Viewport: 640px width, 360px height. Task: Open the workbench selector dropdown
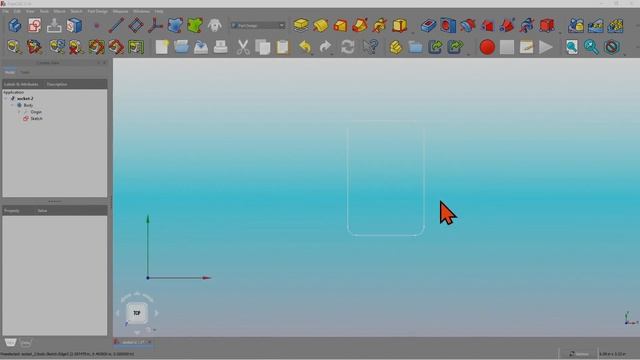[x=258, y=25]
